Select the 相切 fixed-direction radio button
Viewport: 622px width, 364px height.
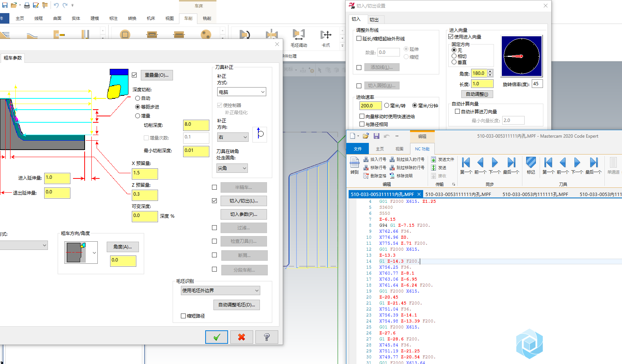pyautogui.click(x=454, y=56)
